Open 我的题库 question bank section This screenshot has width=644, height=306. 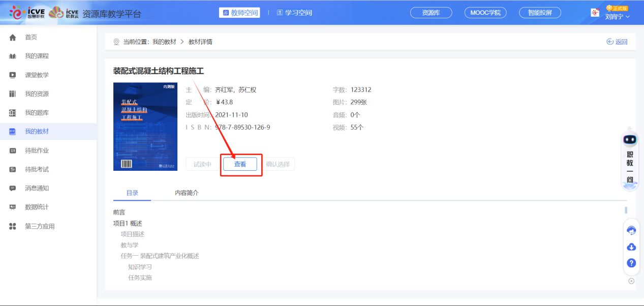tap(30, 112)
